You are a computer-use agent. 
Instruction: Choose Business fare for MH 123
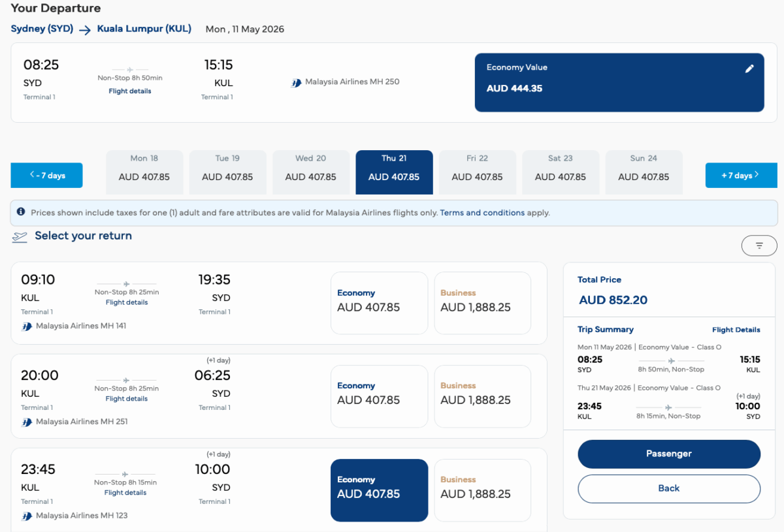click(x=483, y=490)
